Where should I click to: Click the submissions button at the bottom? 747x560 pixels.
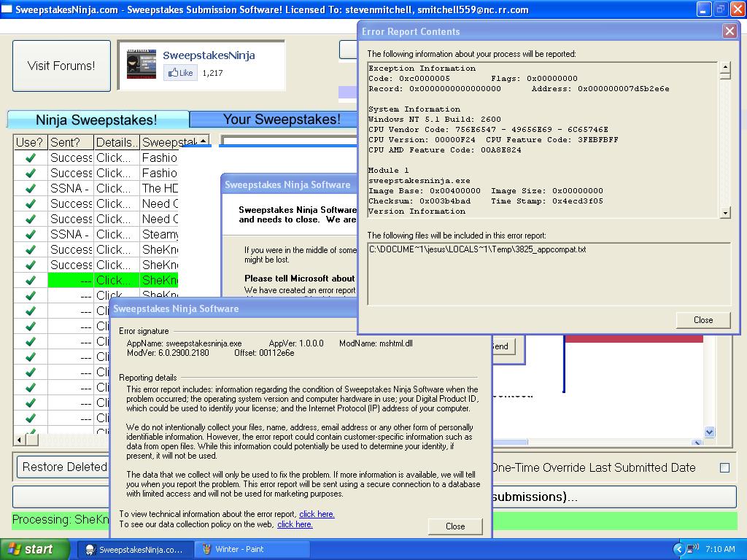tap(614, 497)
